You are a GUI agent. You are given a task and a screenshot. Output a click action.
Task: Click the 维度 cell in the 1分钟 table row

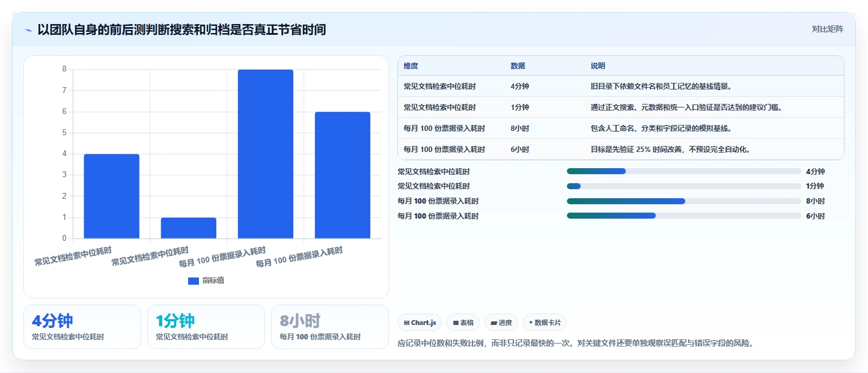point(440,108)
